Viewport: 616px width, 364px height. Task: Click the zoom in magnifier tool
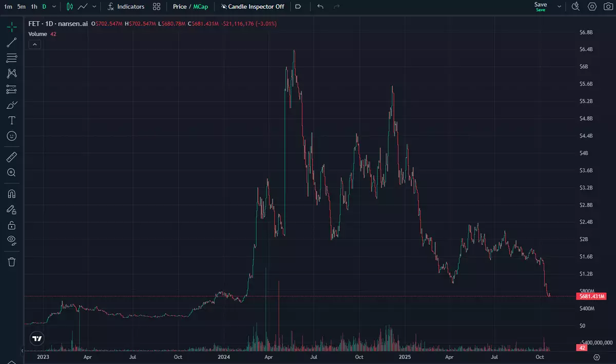pyautogui.click(x=11, y=173)
